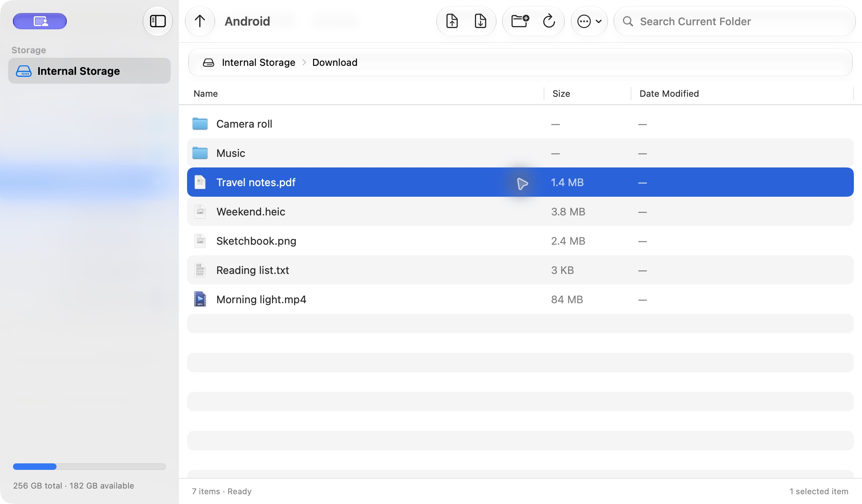Image resolution: width=862 pixels, height=504 pixels.
Task: Go up one folder level
Action: [x=200, y=21]
